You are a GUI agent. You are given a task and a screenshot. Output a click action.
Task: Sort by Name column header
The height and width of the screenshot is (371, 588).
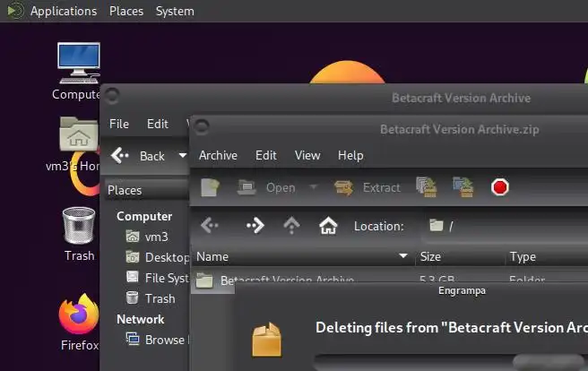(x=303, y=256)
